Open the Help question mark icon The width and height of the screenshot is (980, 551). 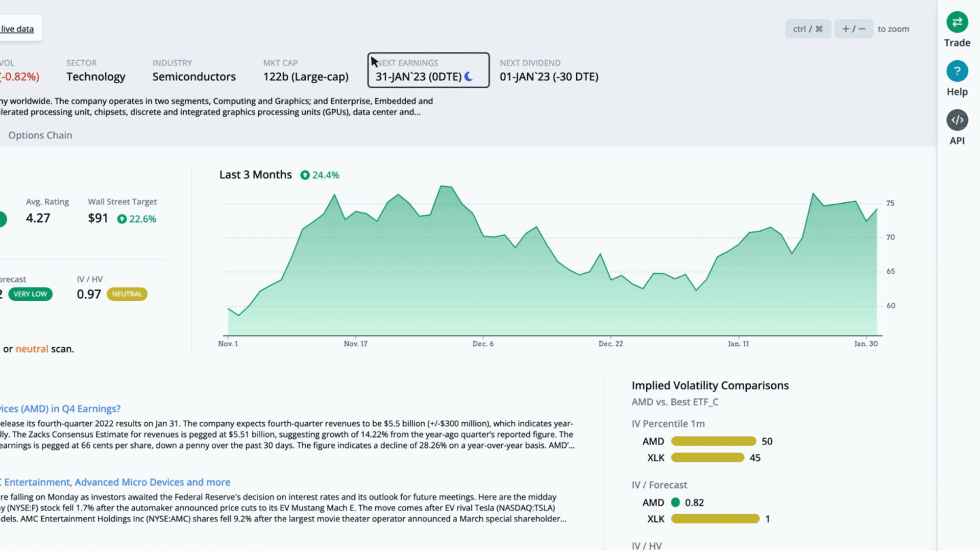pos(957,71)
